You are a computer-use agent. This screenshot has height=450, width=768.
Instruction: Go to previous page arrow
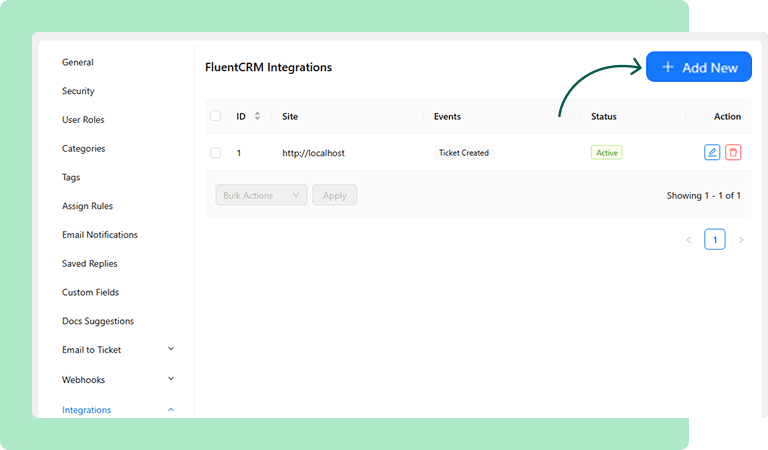(x=689, y=239)
